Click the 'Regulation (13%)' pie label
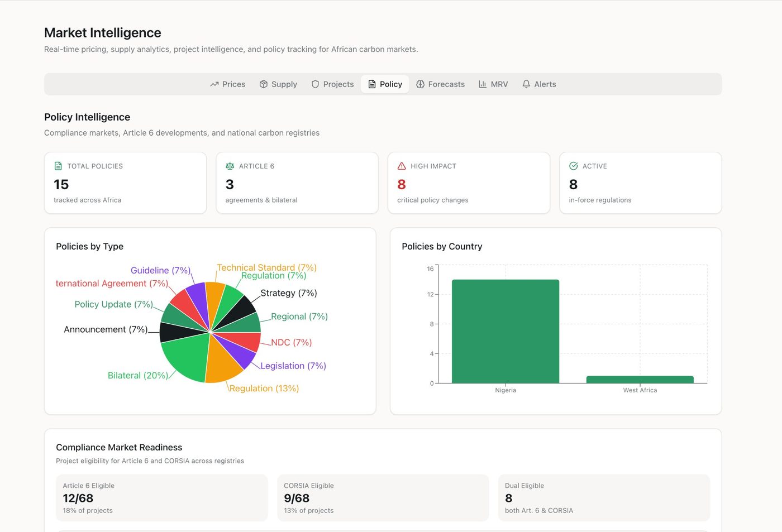 264,388
